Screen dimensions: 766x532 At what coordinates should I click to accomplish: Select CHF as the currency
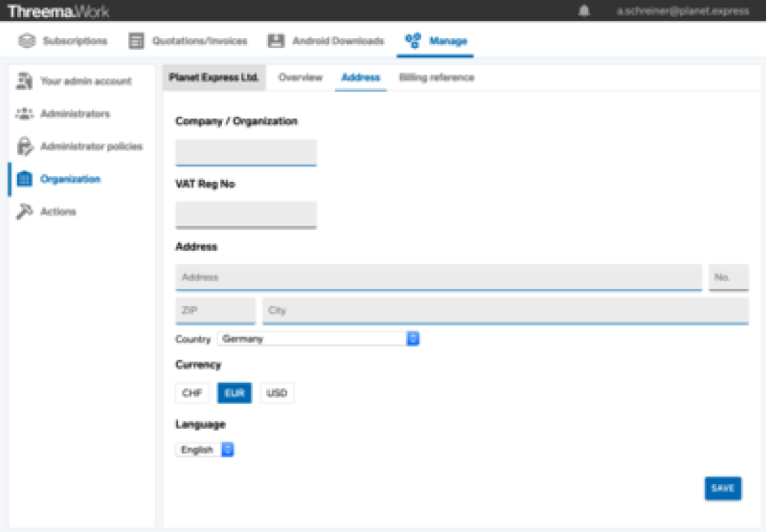pos(192,394)
